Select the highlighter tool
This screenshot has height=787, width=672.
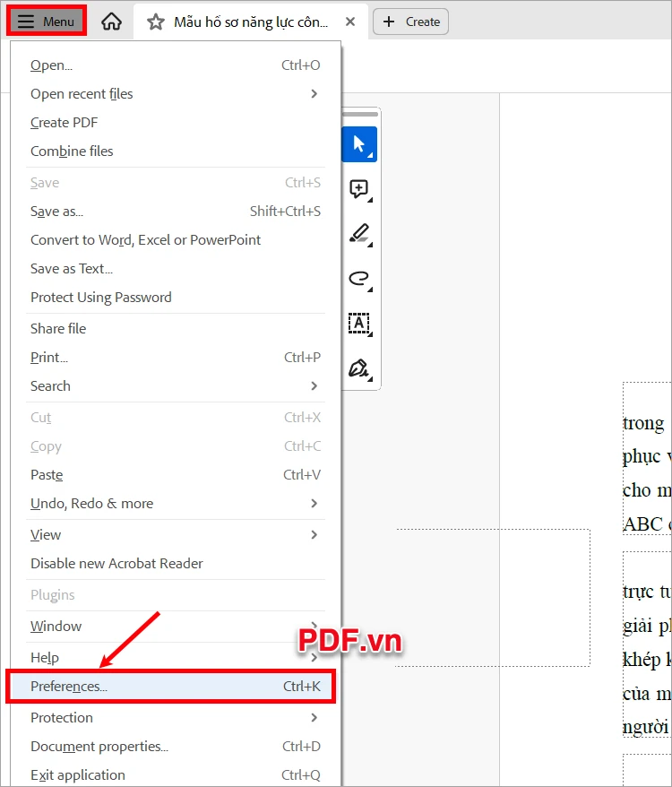click(359, 234)
